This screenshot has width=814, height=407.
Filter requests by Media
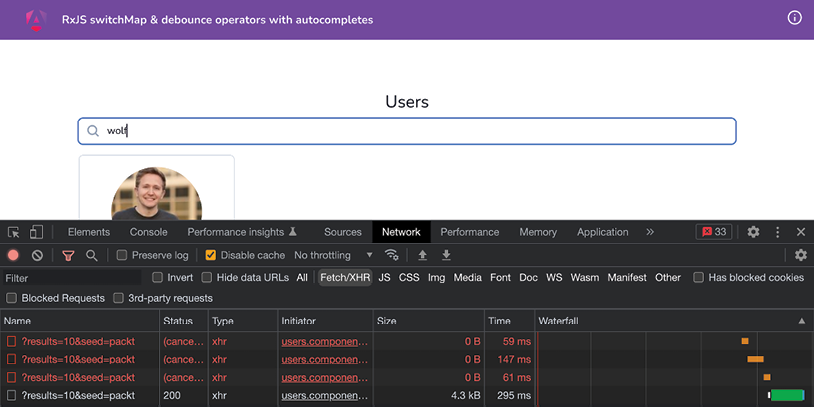[468, 278]
